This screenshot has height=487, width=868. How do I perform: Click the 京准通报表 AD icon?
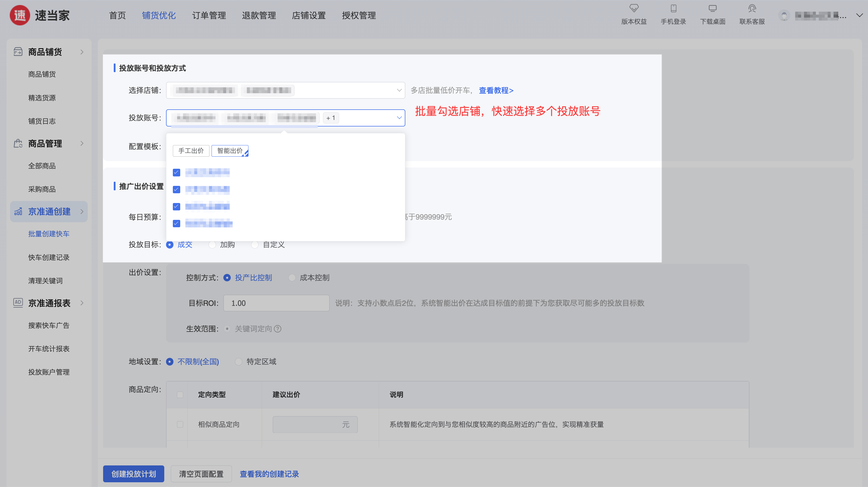coord(18,303)
